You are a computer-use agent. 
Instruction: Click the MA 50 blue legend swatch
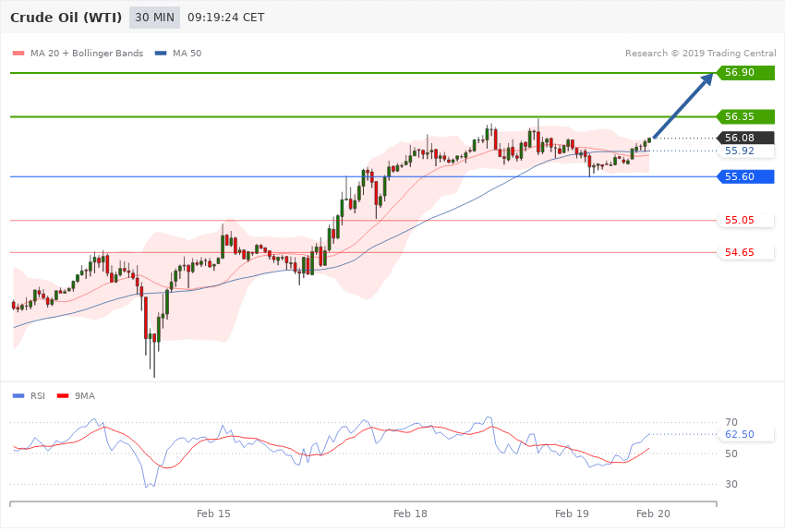161,53
